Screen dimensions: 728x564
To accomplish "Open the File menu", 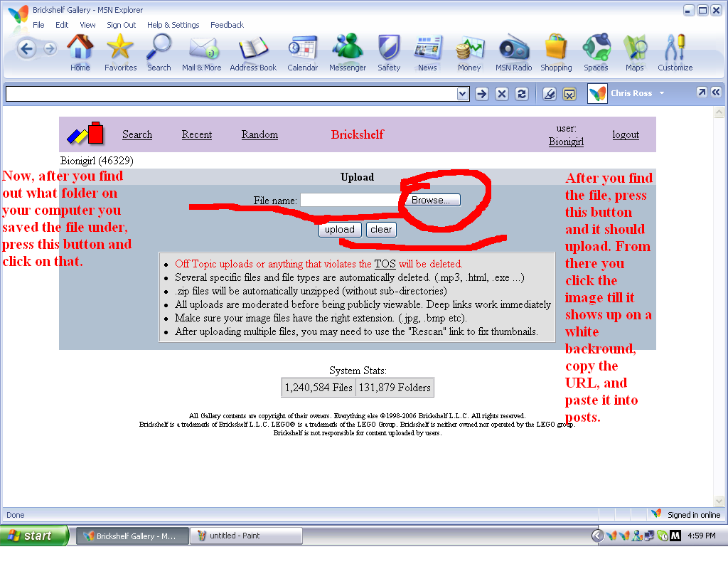I will [38, 25].
